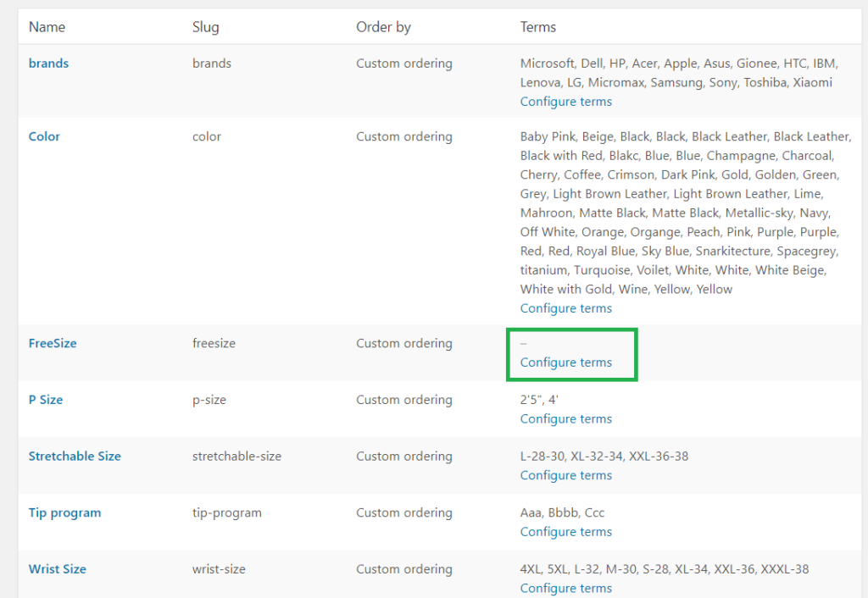
Task: Open the P Size attribute link
Action: 46,400
